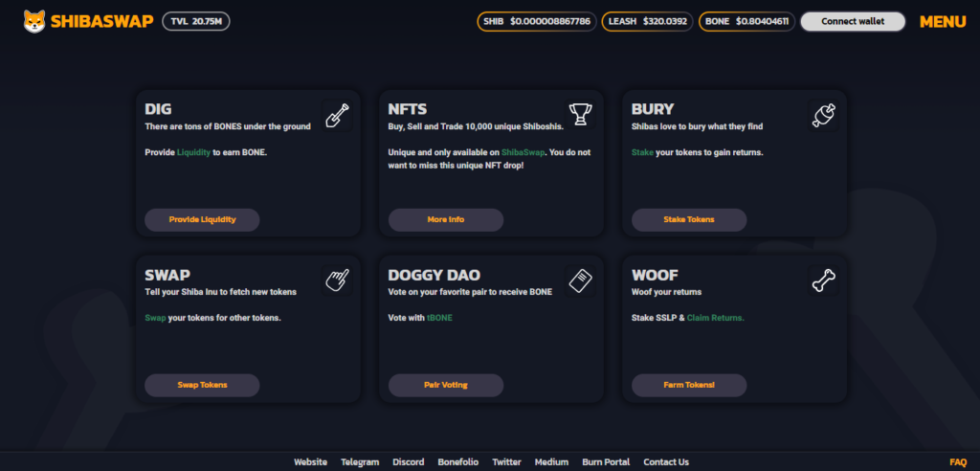Click the green Stake link in BURY
Viewport: 980px width, 471px height.
tap(642, 152)
